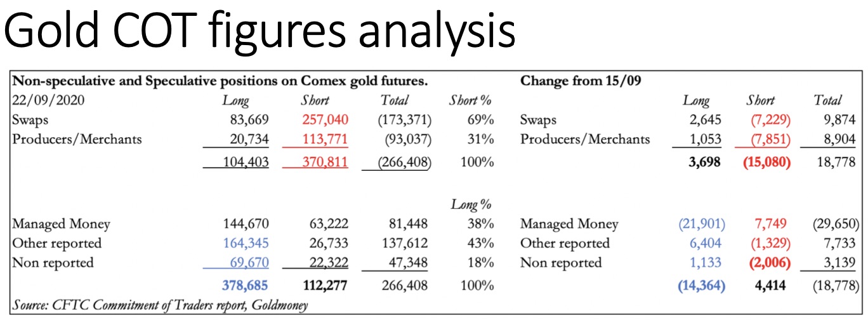Select the table heading about Comex gold futures
The height and width of the screenshot is (320, 868).
pyautogui.click(x=220, y=81)
